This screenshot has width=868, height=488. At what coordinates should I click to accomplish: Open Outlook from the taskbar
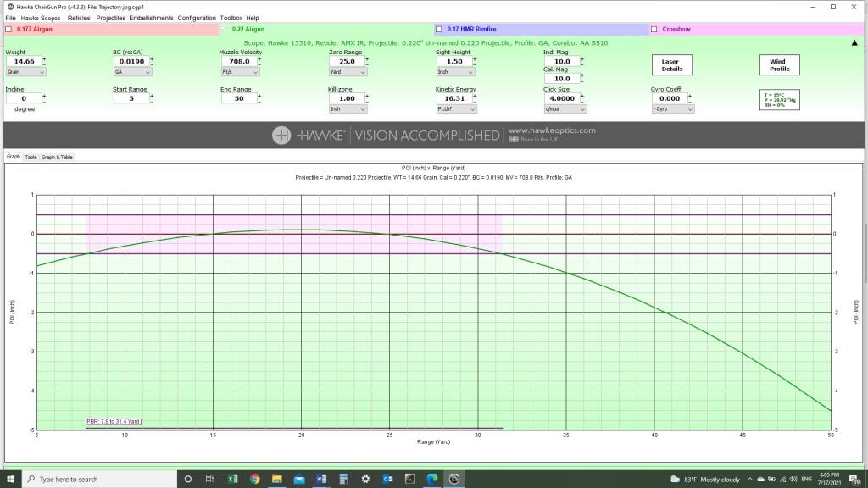click(x=387, y=480)
